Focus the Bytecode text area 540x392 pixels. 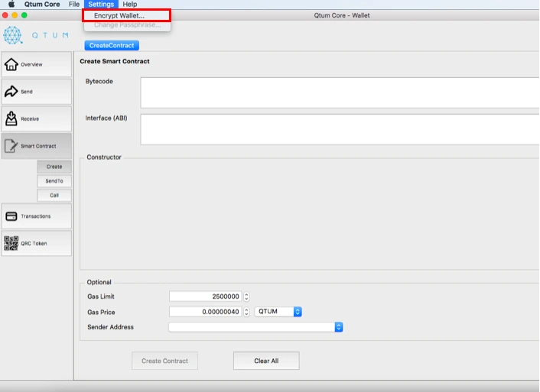click(x=340, y=92)
